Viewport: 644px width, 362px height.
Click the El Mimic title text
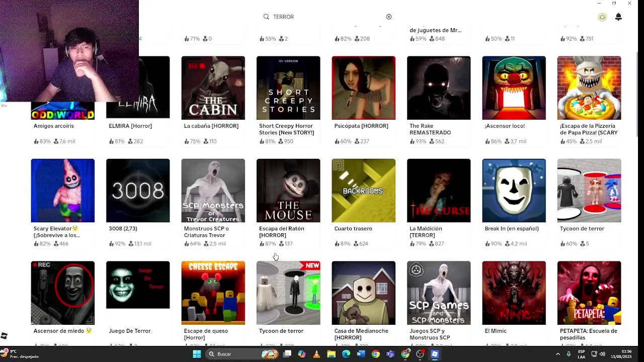tap(496, 331)
